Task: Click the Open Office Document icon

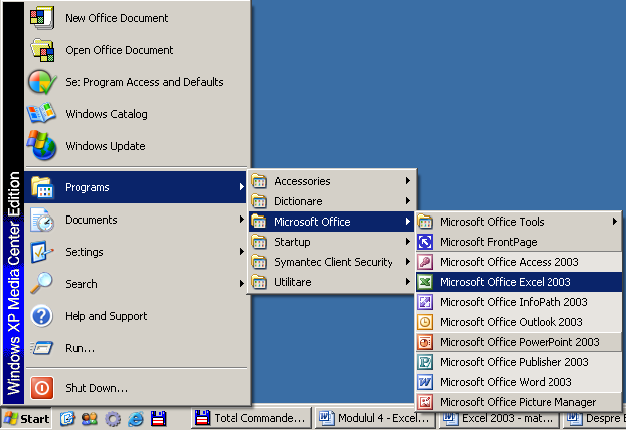Action: pyautogui.click(x=42, y=50)
